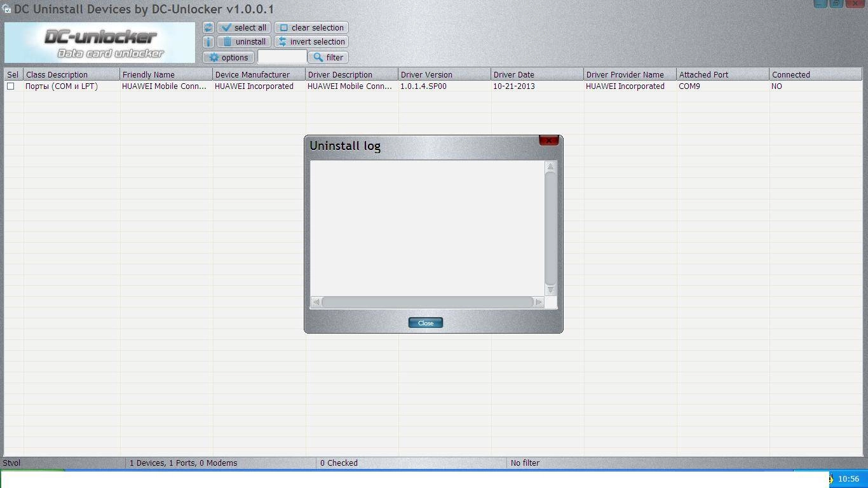Click the '0 Checked' status bar entry
Image resolution: width=868 pixels, height=488 pixels.
click(x=339, y=463)
